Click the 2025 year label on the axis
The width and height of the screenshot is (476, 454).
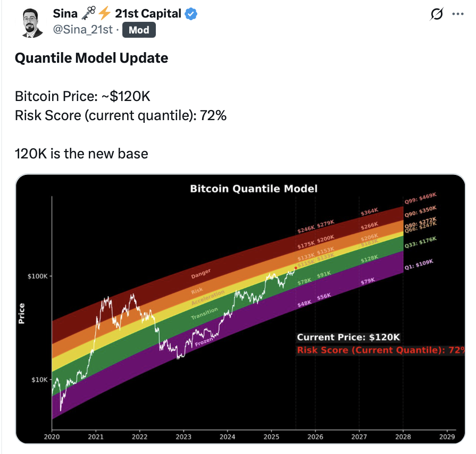pos(272,437)
